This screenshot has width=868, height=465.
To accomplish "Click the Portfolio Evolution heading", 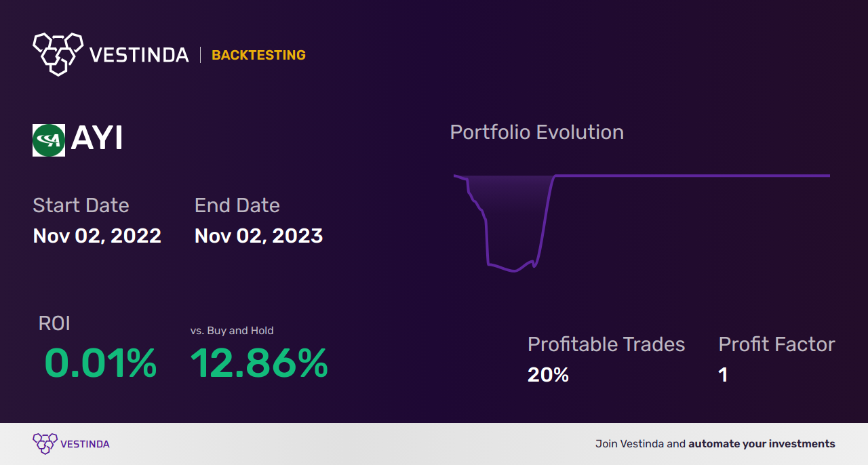I will 537,132.
